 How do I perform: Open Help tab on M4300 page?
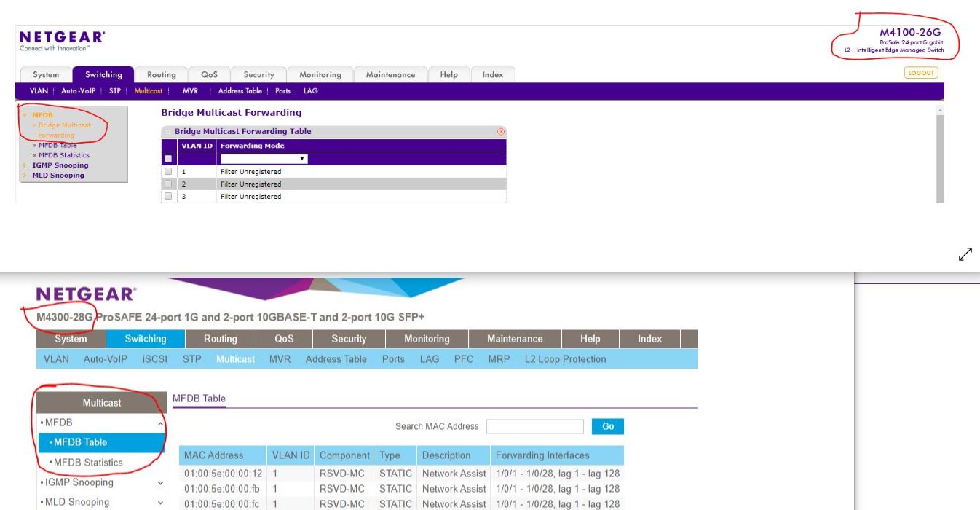[590, 339]
